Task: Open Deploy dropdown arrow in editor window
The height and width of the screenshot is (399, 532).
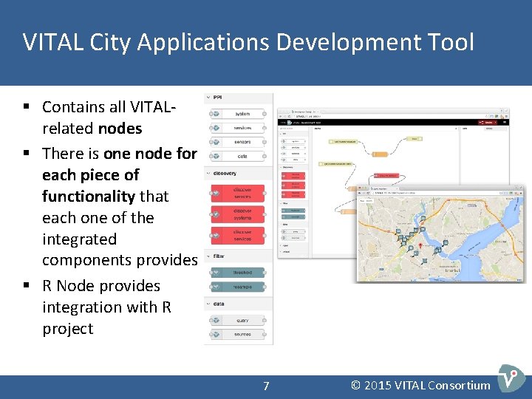Action: coord(496,122)
